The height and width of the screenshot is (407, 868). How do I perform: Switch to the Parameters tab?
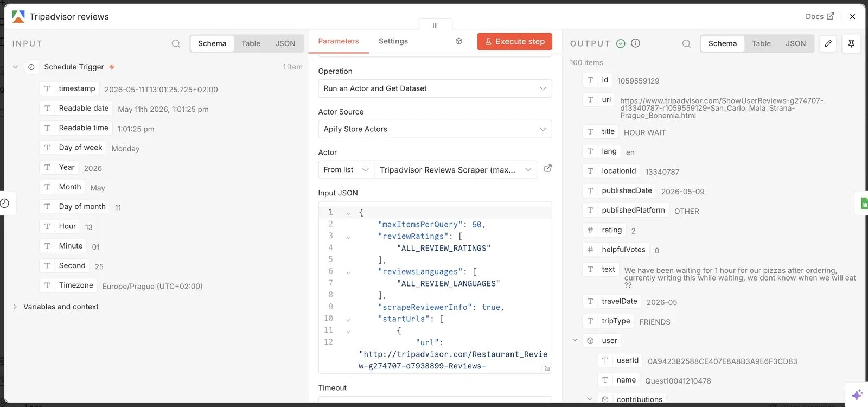339,41
